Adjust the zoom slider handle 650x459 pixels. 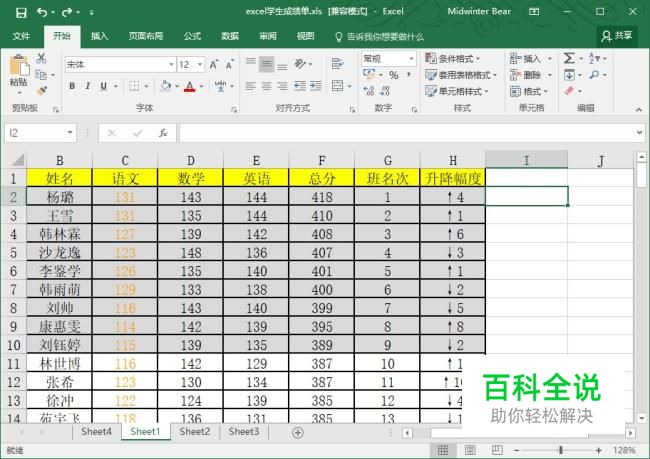click(x=560, y=450)
